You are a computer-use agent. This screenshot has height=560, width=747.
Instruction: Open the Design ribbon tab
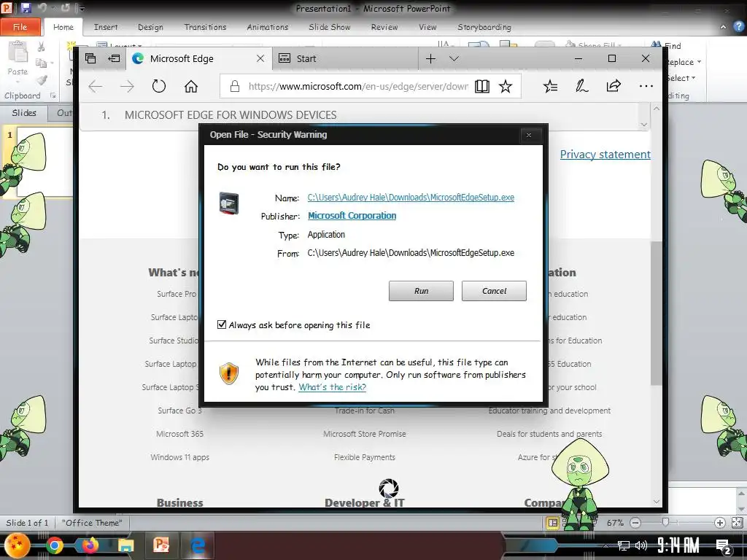point(150,27)
